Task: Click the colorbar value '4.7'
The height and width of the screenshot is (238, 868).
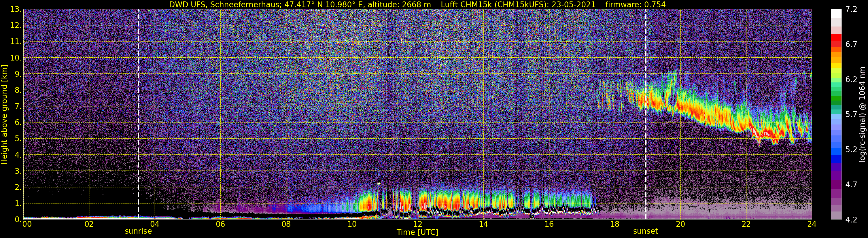Action: (x=851, y=185)
